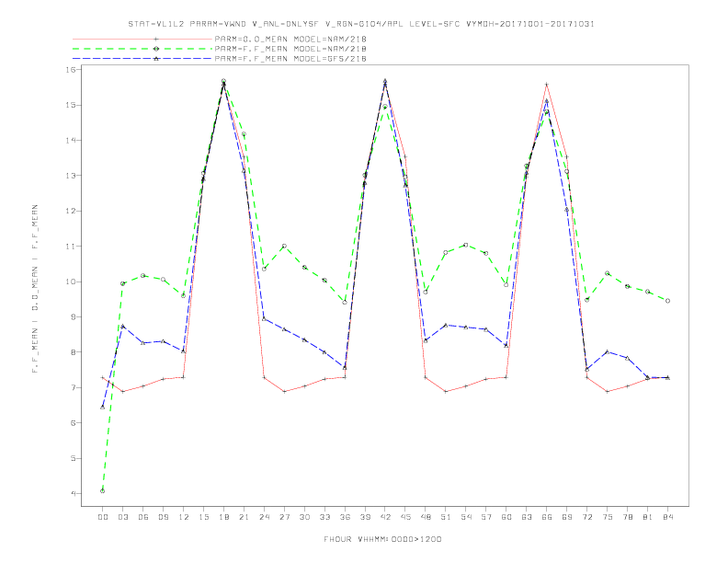728x563 pixels.
Task: Click y-axis tick label 6
Action: [73, 423]
